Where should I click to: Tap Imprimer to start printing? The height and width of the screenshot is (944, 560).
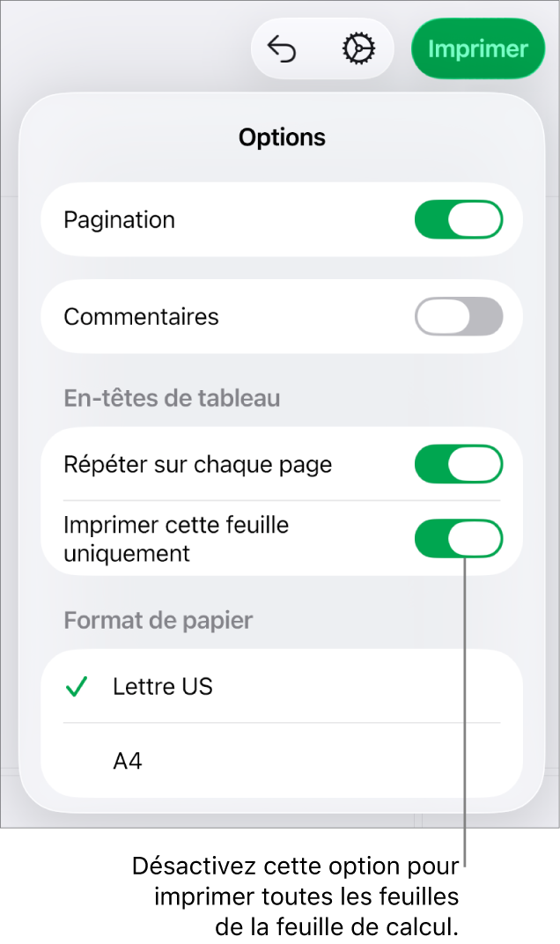[x=478, y=48]
